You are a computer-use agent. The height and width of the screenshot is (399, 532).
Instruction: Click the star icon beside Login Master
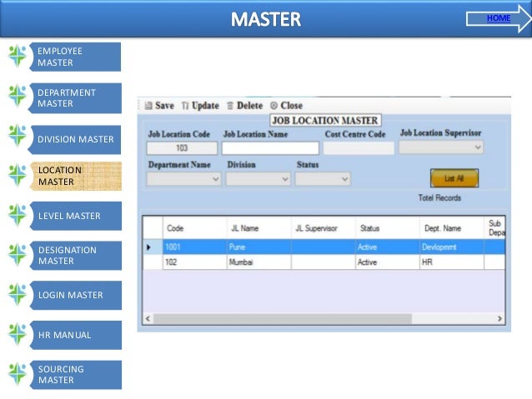18,295
